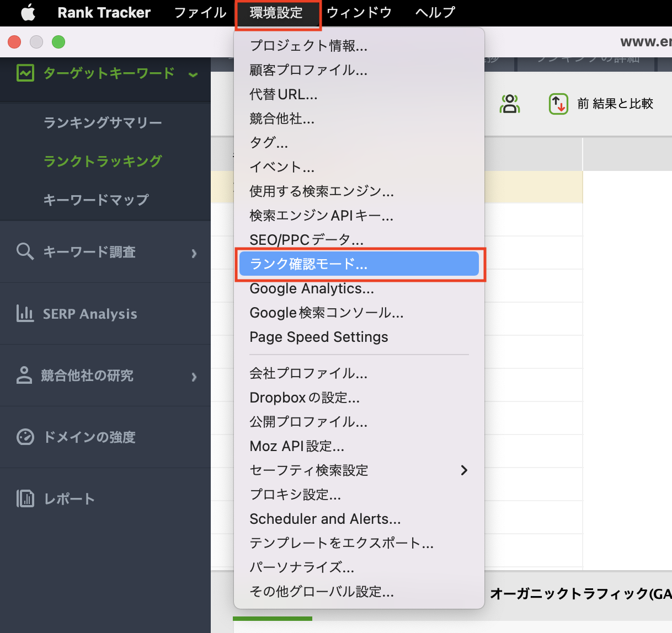Click the green user group toolbar icon
The image size is (672, 633).
point(510,104)
